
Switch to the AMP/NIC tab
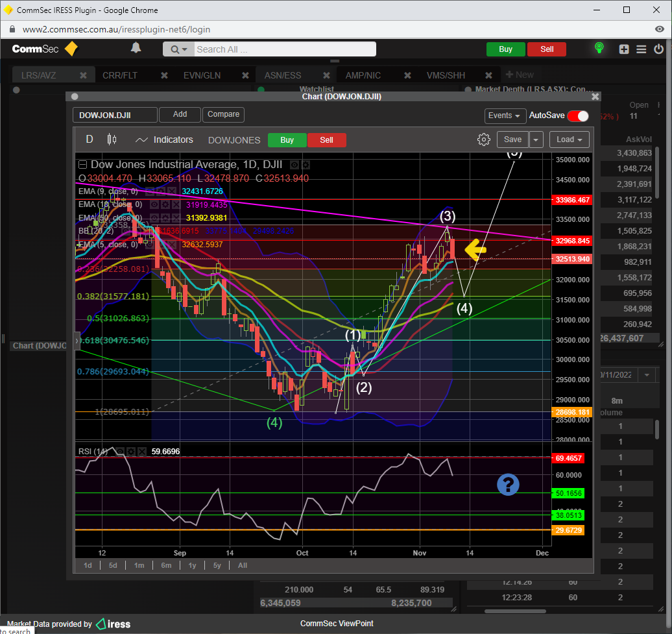[363, 75]
